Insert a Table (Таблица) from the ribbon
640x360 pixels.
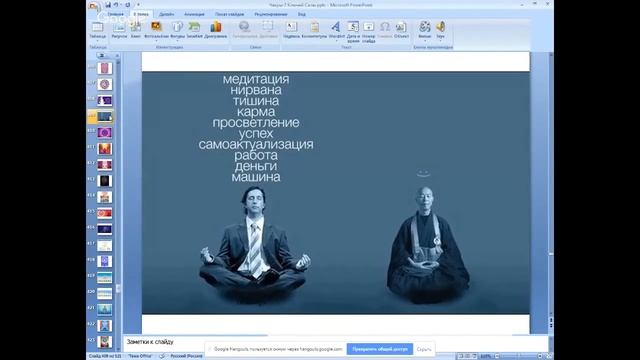pos(97,30)
